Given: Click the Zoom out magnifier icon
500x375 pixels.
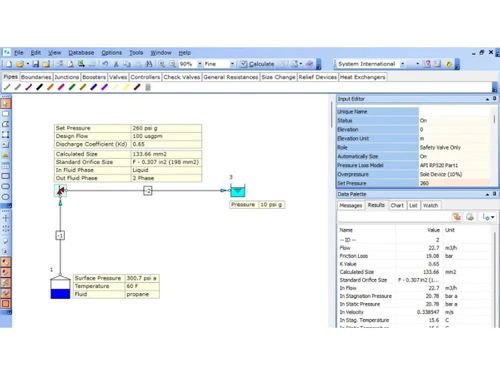Looking at the screenshot, I should click(x=172, y=64).
